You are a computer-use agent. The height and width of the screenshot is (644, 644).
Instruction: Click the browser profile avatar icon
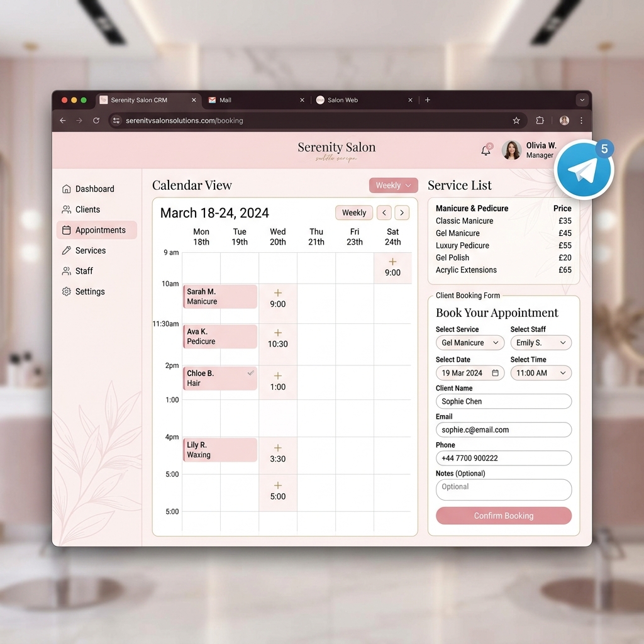564,120
